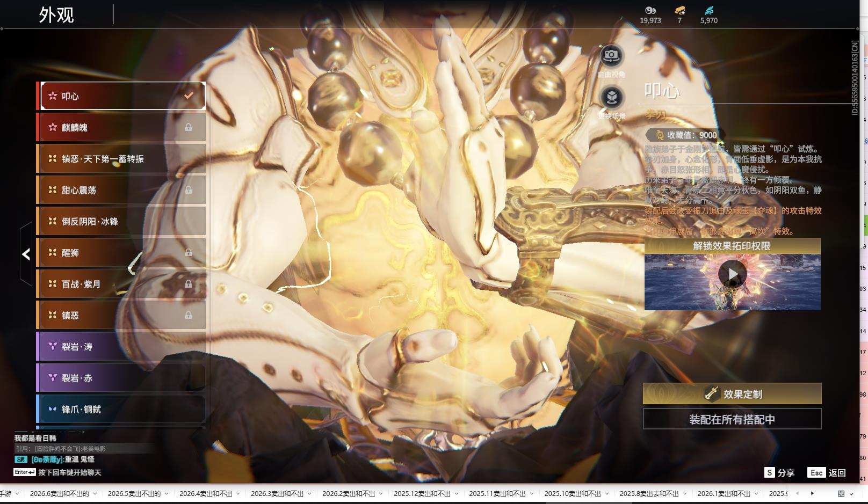868x504 pixels.
Task: Select the 麒麟魄 skin entry
Action: (x=121, y=127)
